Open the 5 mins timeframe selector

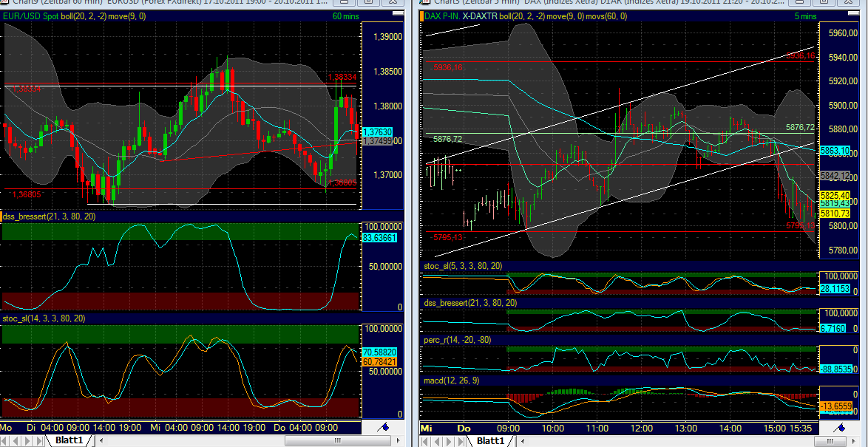coord(804,16)
